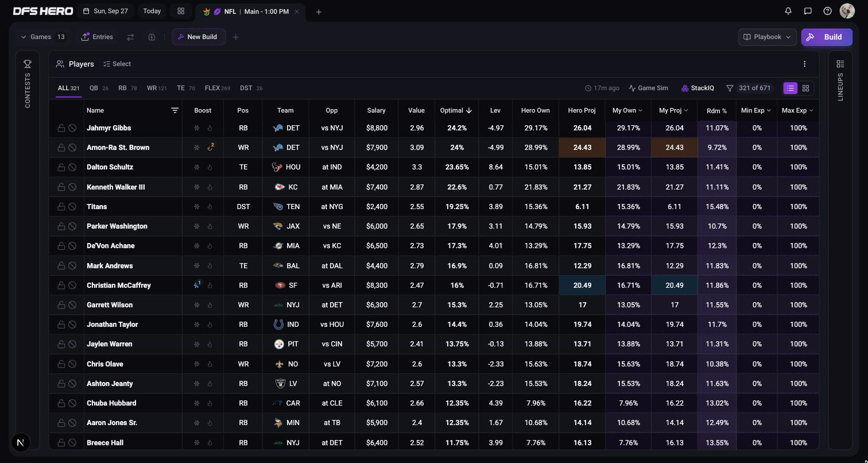868x463 pixels.
Task: Open the Max Exp column dropdown
Action: 797,110
